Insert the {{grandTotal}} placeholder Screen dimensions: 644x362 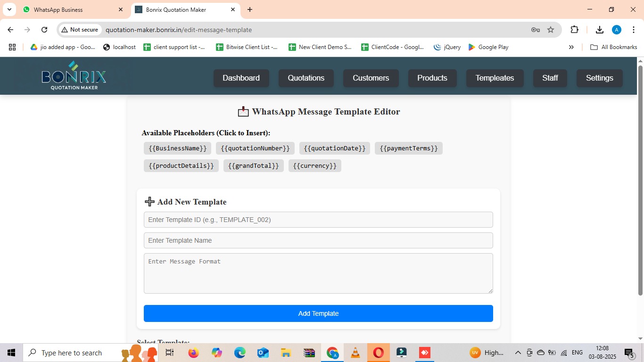pos(254,166)
